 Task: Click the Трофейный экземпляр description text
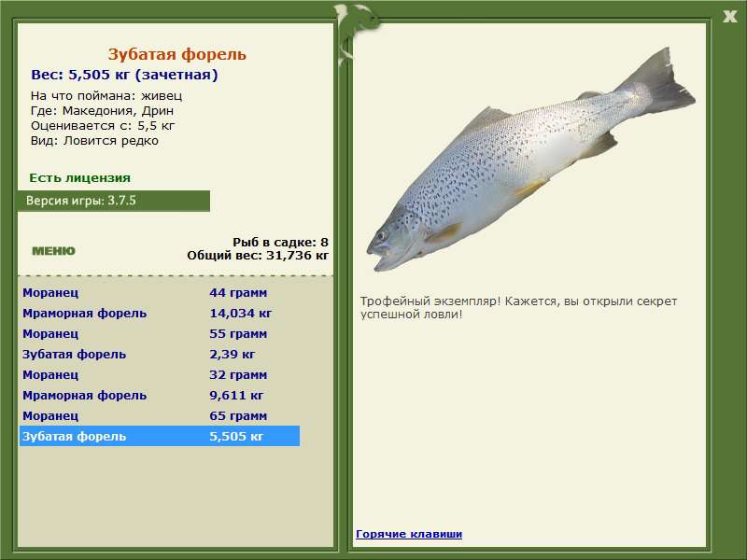click(518, 308)
